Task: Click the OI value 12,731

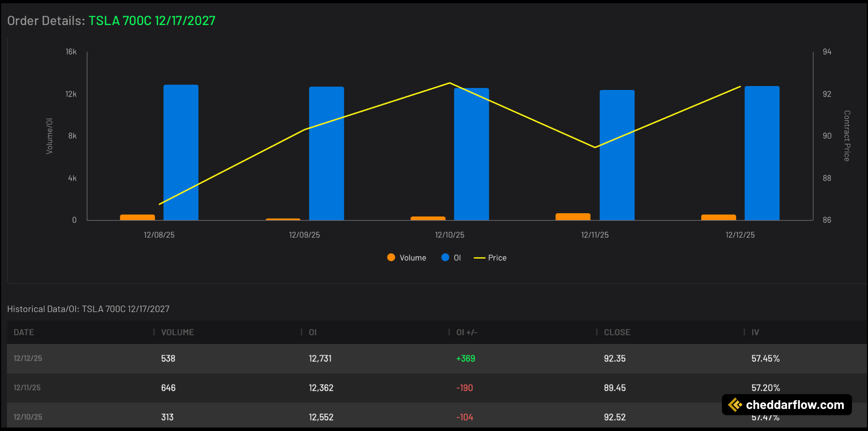Action: pos(320,358)
